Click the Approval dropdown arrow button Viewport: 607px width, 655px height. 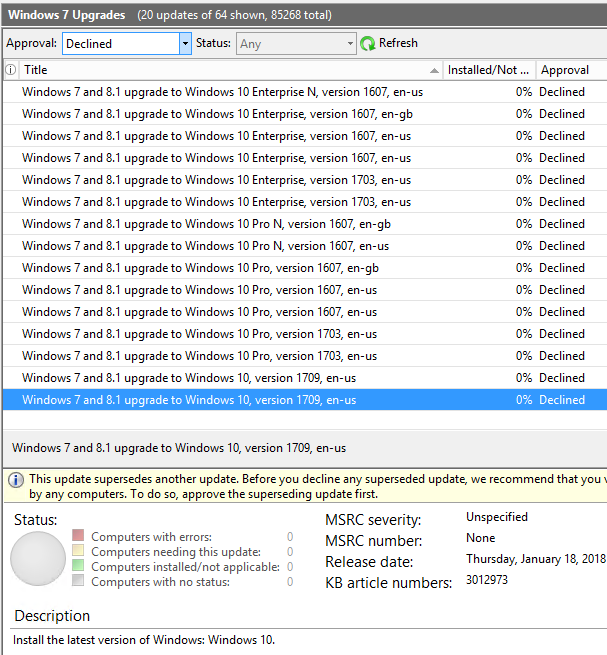point(185,43)
